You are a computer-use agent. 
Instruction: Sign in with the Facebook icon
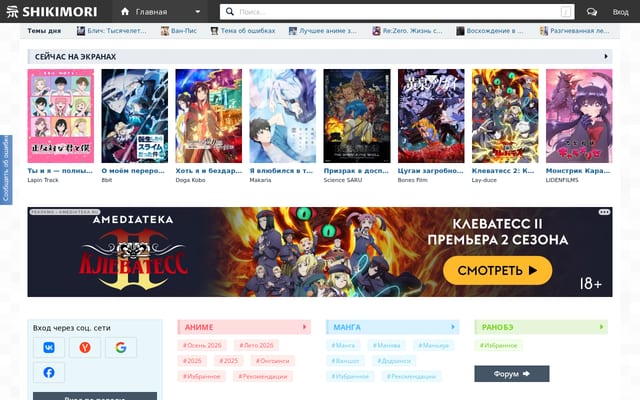click(49, 372)
